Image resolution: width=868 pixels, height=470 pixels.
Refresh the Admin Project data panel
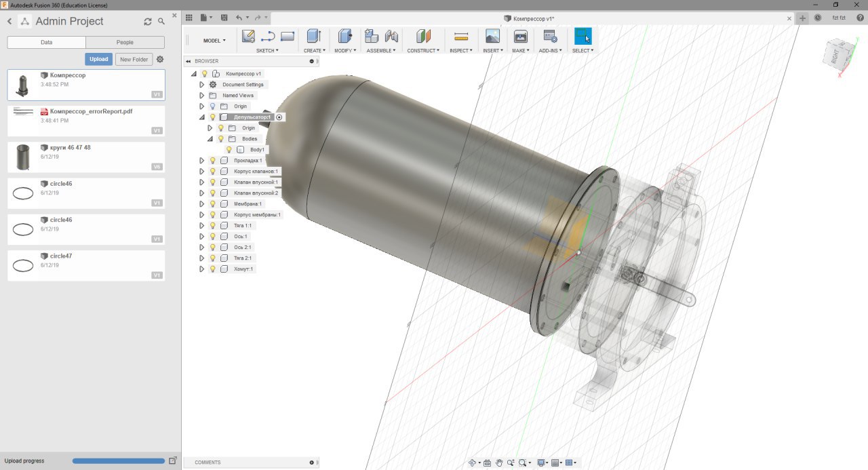(148, 22)
